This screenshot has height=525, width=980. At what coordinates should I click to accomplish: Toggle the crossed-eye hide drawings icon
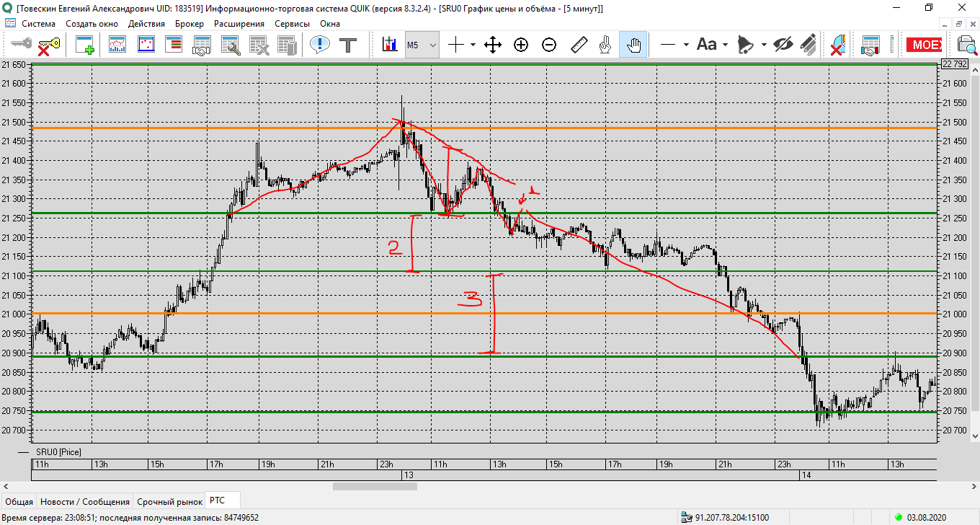(x=783, y=45)
